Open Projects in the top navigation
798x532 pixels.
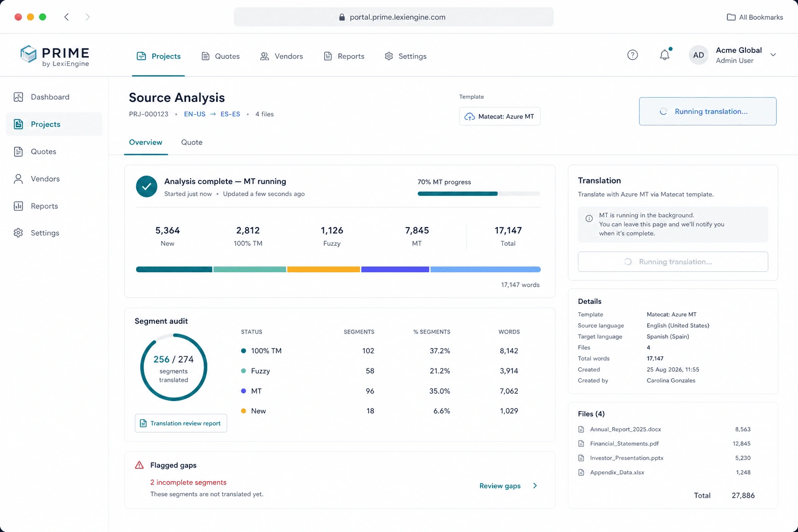tap(158, 56)
